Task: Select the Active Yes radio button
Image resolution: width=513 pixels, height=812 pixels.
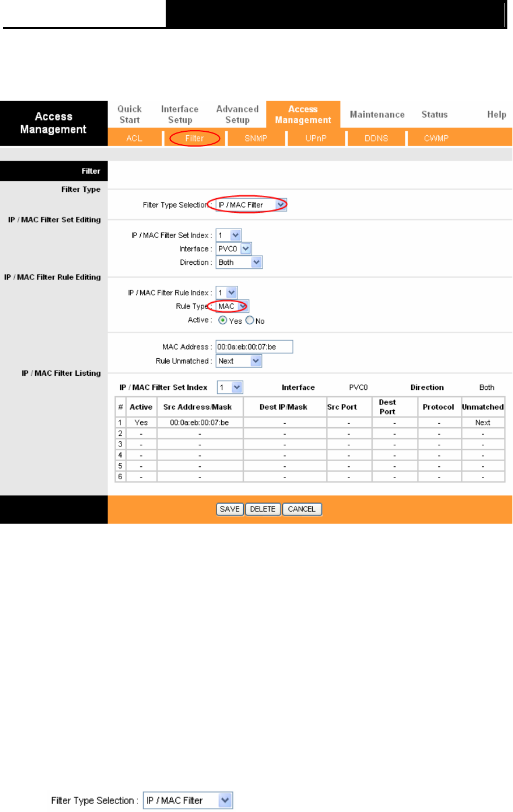Action: (x=223, y=320)
